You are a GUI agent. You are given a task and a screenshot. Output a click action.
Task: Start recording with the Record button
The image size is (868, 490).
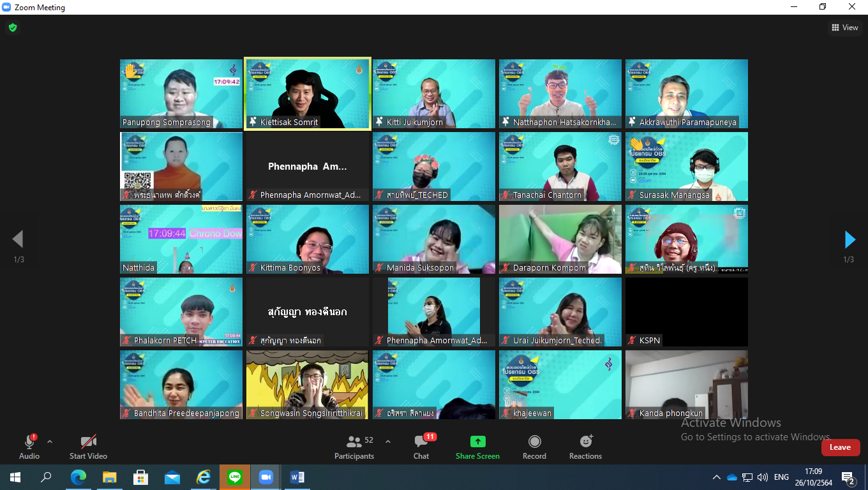[x=534, y=447]
